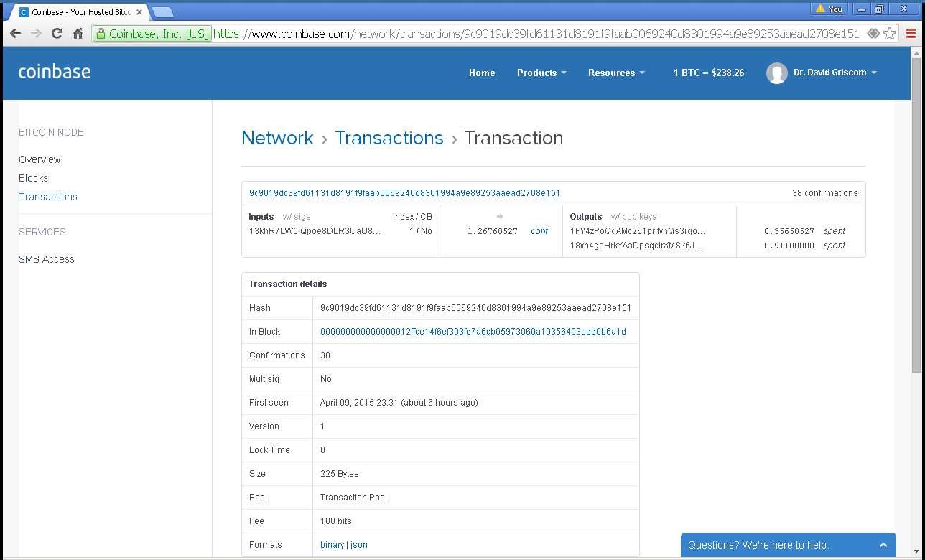Click the Hash value in details

(475, 308)
